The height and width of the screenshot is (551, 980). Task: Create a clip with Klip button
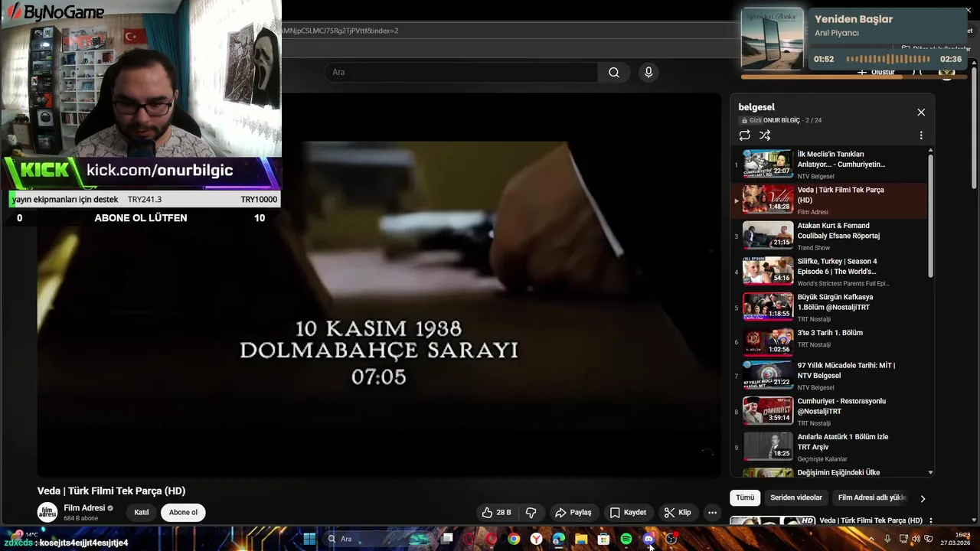pyautogui.click(x=678, y=513)
